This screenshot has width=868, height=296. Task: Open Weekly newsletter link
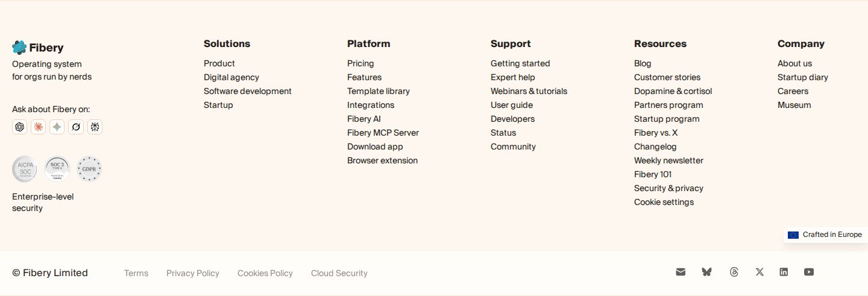click(x=668, y=160)
